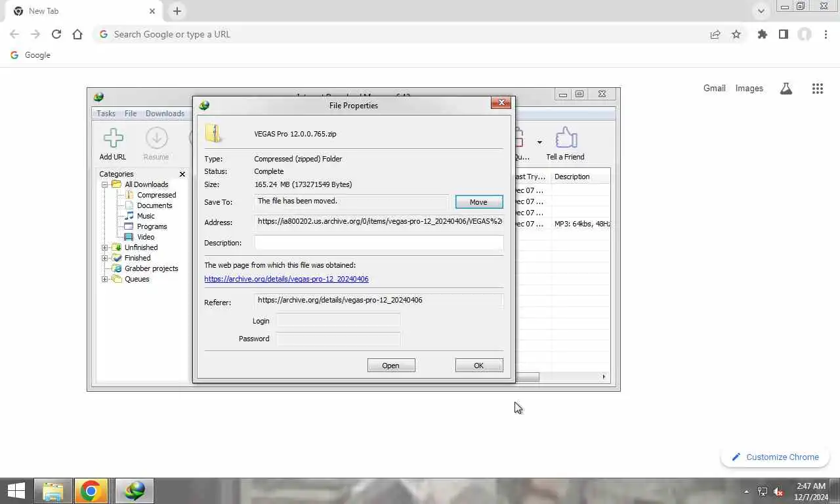
Task: Toggle the Chrome side panel icon
Action: pos(784,34)
